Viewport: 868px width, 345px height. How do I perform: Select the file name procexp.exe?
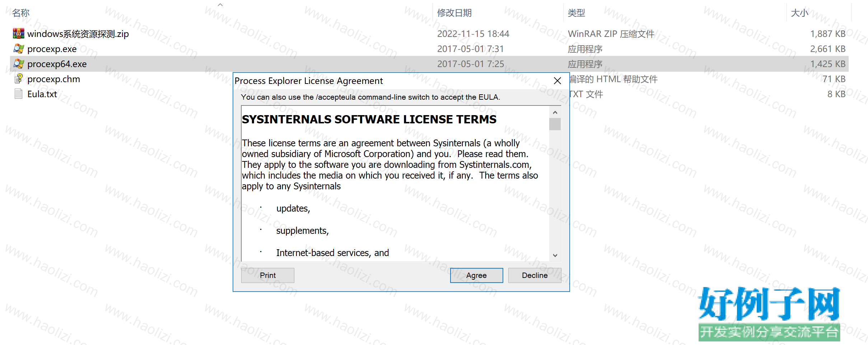(52, 49)
